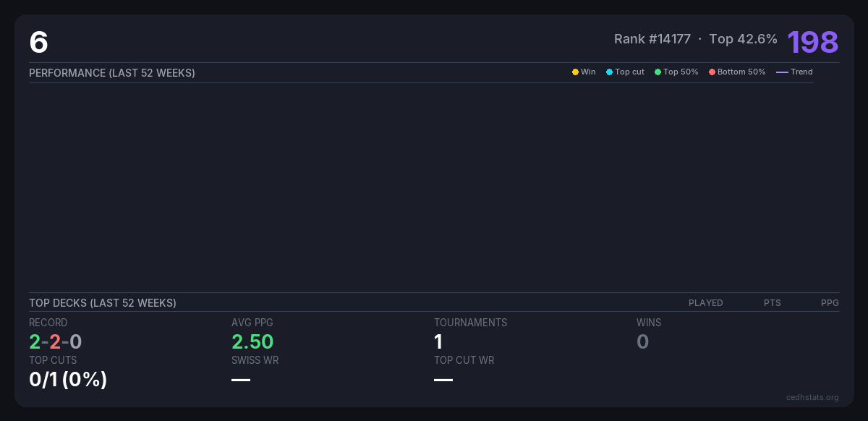The width and height of the screenshot is (868, 421).
Task: Click the Swiss WR dash value
Action: 241,380
